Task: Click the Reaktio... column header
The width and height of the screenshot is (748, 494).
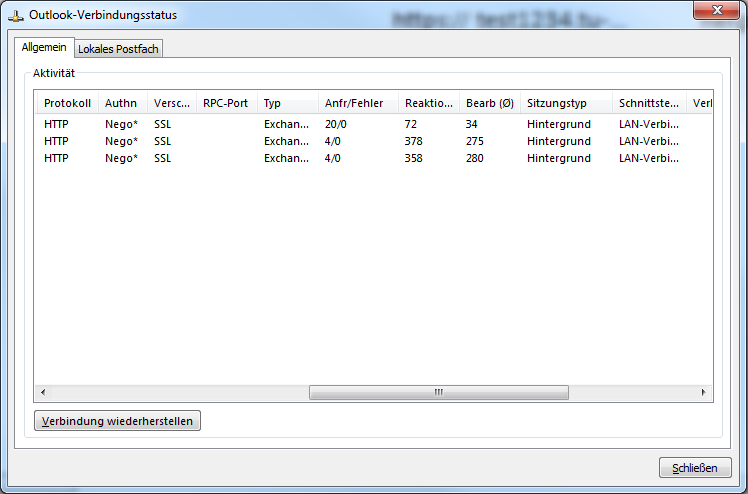Action: click(x=429, y=103)
